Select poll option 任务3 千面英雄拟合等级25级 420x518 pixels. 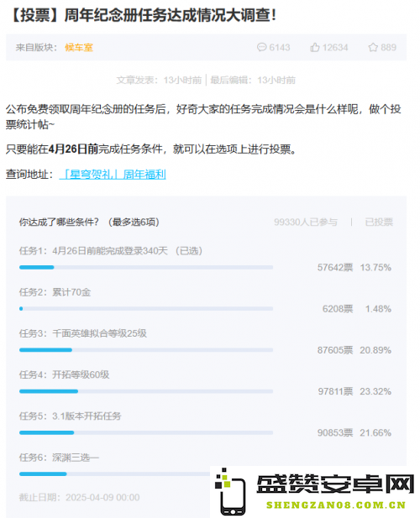tap(83, 333)
